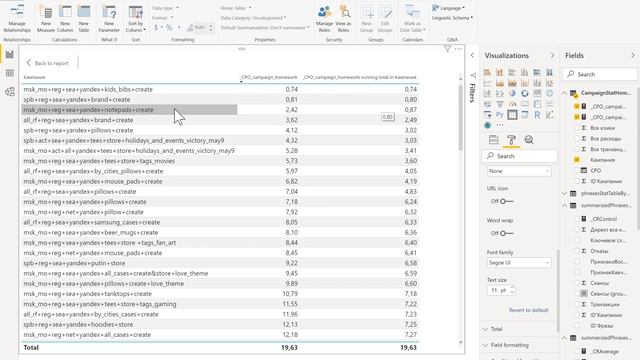
Task: Select the R script visual
Action: pos(537,115)
